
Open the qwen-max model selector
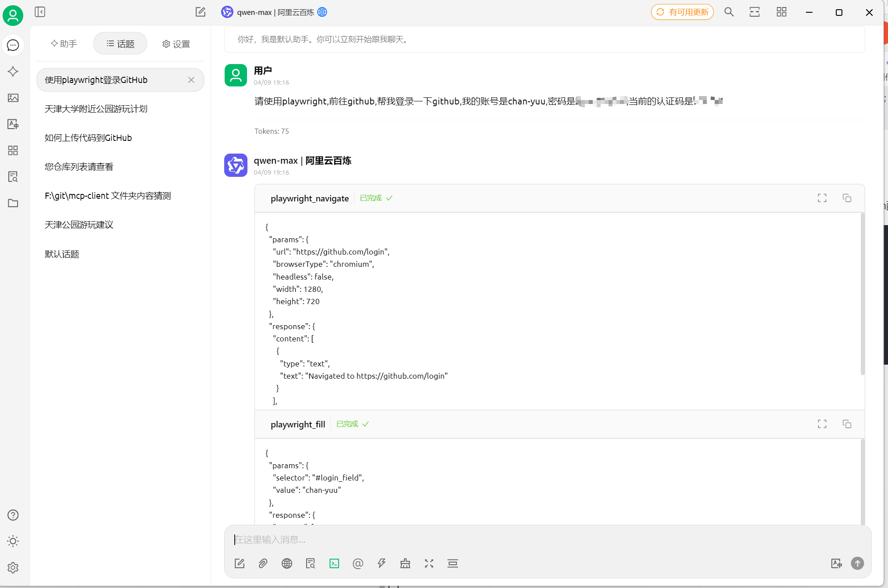275,12
